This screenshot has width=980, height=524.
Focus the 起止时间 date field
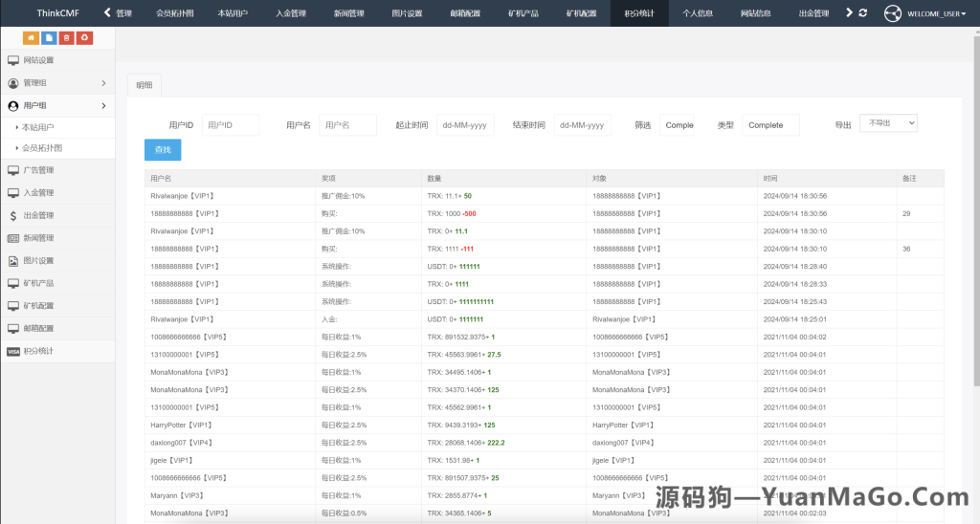click(x=465, y=125)
